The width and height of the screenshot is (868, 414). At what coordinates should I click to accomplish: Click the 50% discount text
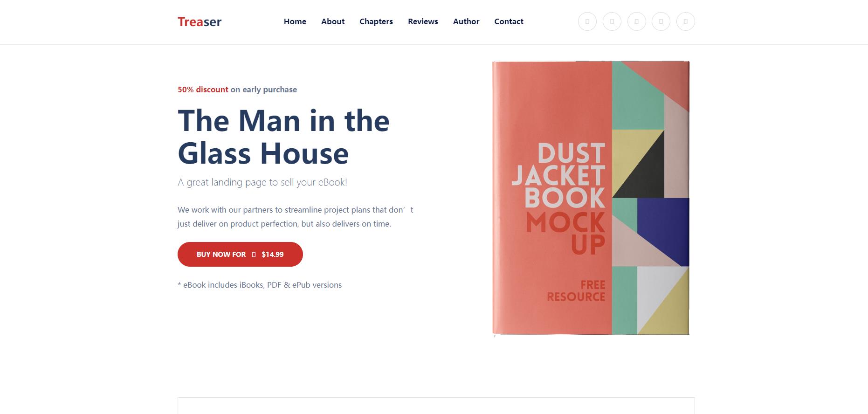[203, 90]
